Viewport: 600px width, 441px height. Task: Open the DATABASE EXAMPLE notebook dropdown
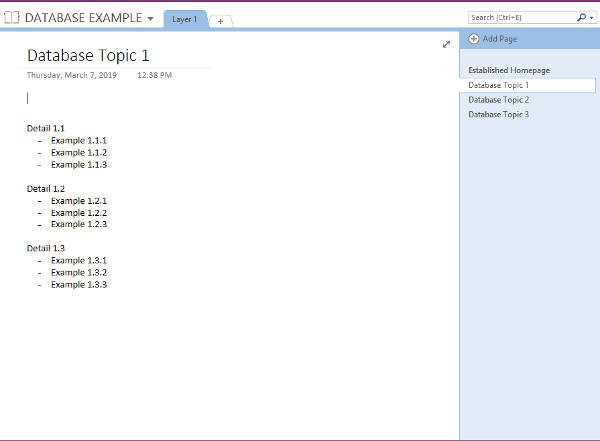[x=150, y=19]
